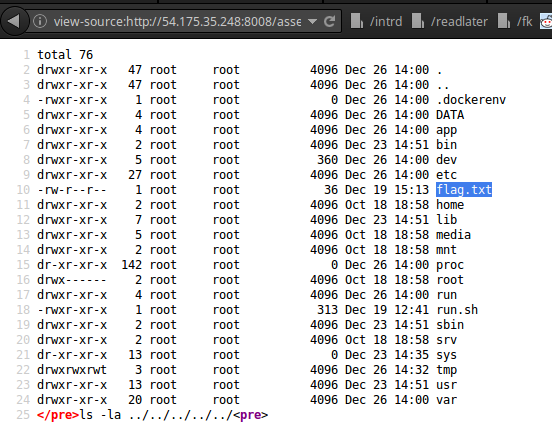Click the browser back arrow button
This screenshot has height=445, width=552.
(x=14, y=21)
